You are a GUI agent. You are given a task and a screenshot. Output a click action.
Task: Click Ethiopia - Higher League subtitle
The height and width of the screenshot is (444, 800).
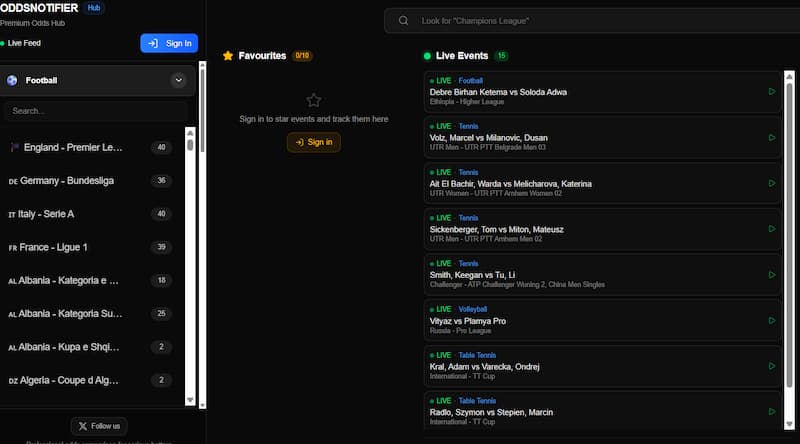point(467,102)
